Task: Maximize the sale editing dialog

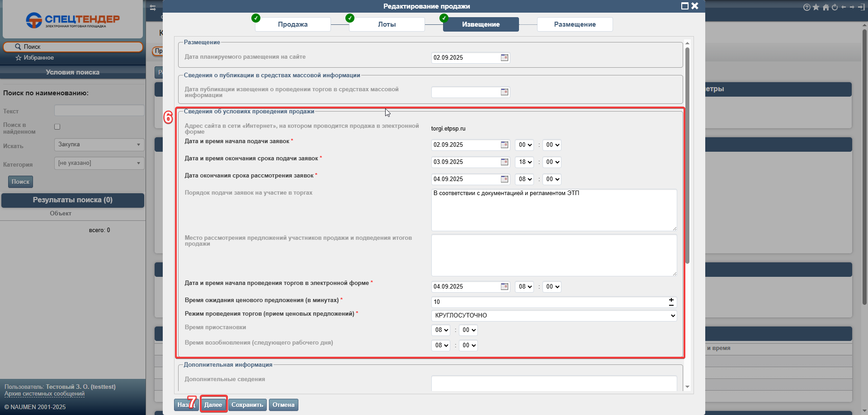Action: 684,6
